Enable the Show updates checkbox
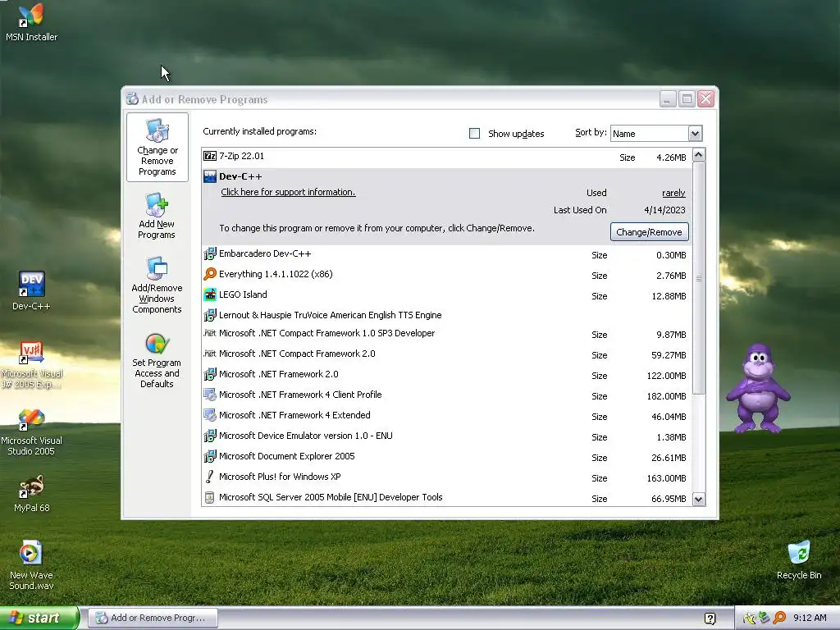The height and width of the screenshot is (630, 840). [474, 134]
